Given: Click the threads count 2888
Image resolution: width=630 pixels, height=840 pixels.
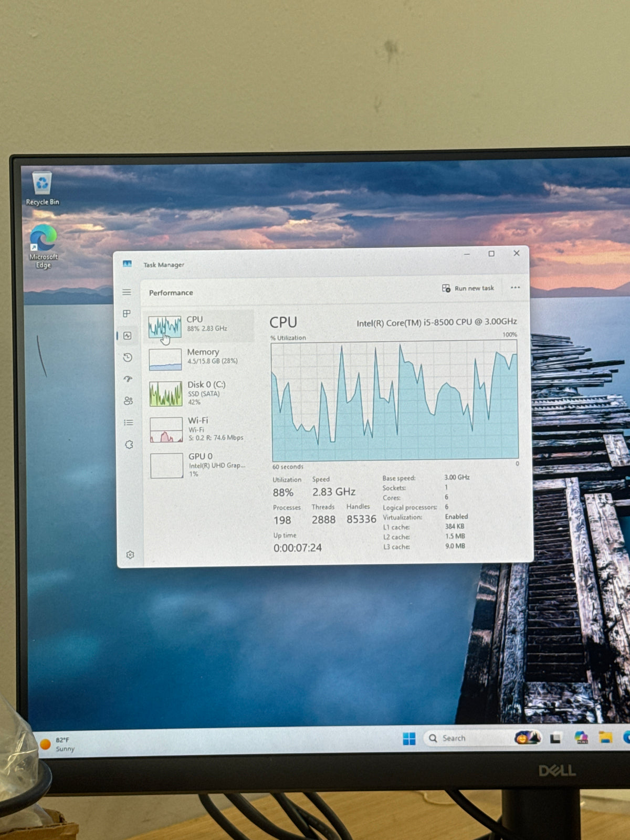Looking at the screenshot, I should [323, 520].
